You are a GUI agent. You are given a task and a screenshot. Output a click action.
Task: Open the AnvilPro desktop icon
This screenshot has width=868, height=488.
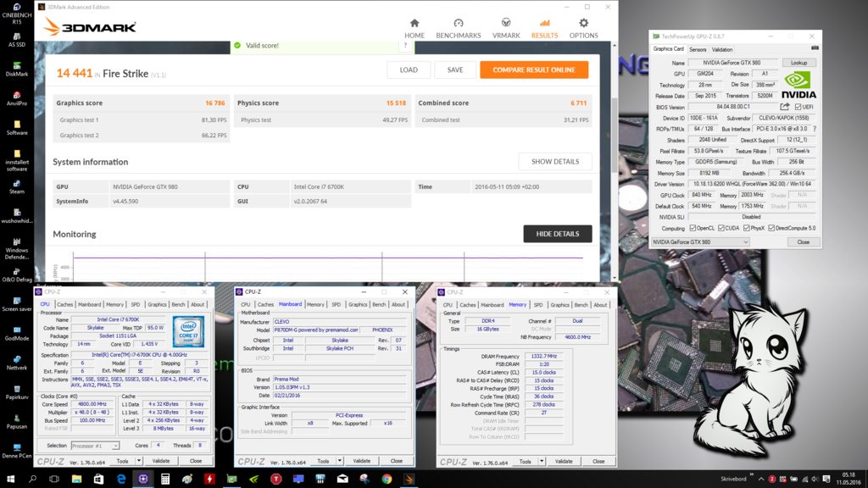pyautogui.click(x=17, y=98)
